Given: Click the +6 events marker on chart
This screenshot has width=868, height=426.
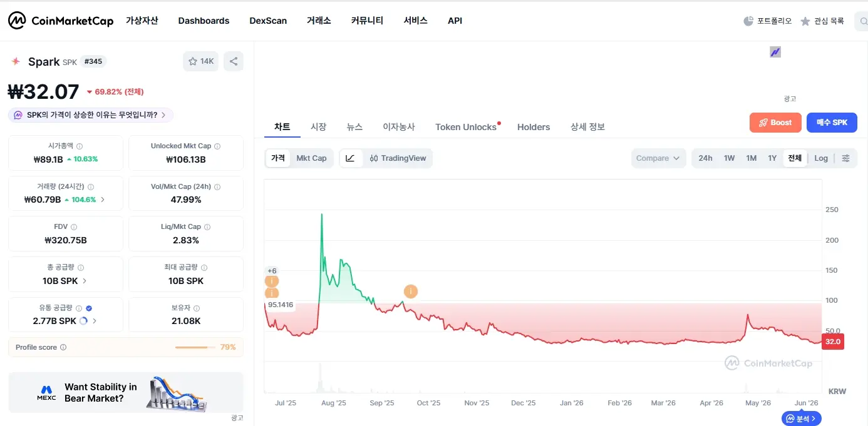Looking at the screenshot, I should 272,271.
